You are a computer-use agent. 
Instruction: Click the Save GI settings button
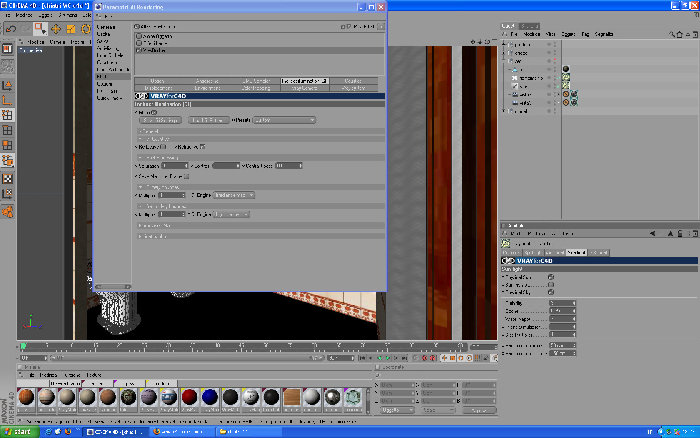160,120
